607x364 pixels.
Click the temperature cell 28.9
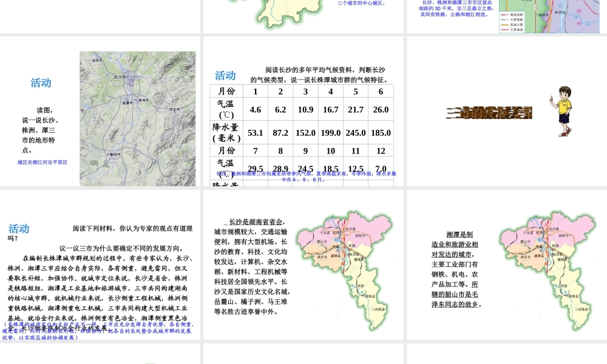pyautogui.click(x=280, y=169)
